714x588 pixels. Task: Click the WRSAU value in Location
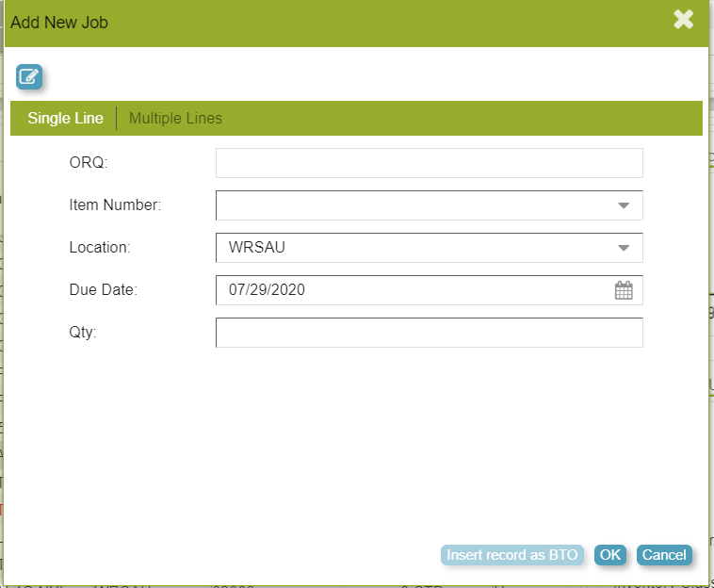[x=257, y=248]
